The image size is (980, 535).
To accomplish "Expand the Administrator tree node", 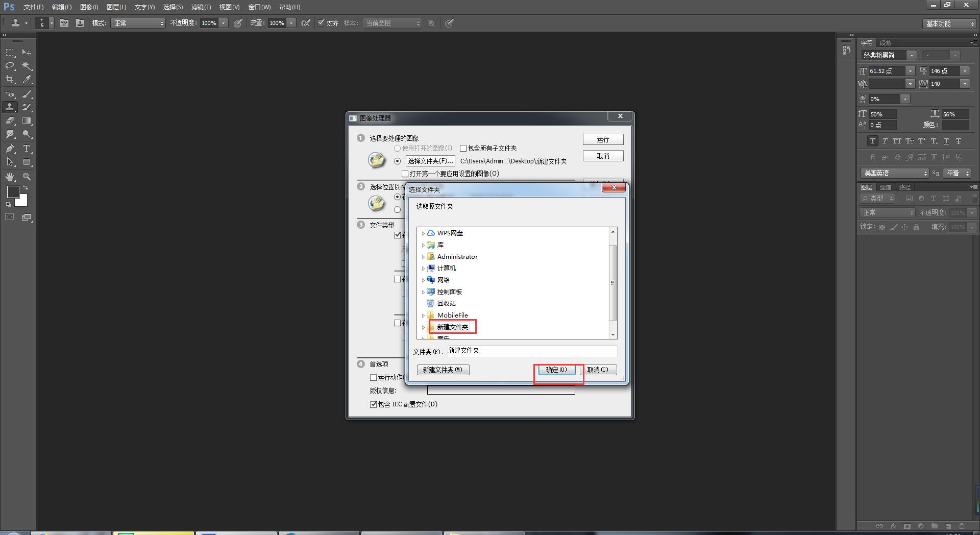I will (x=423, y=257).
